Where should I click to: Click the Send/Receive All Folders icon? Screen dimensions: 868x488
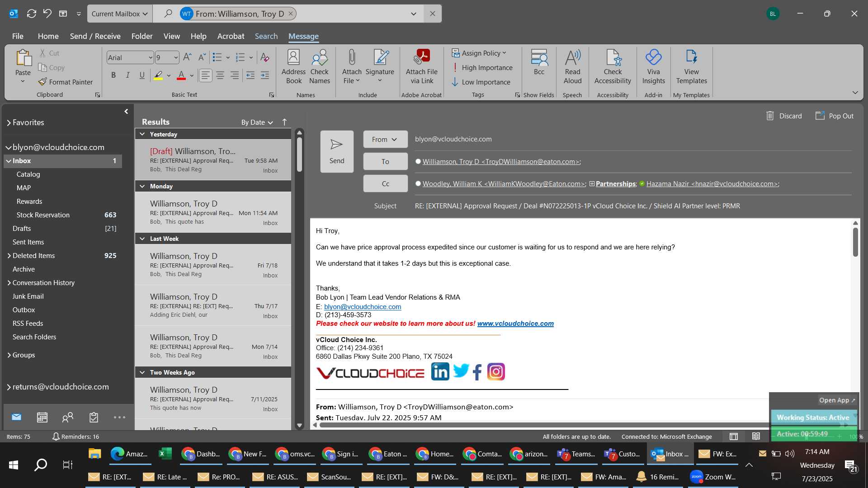pos(31,14)
